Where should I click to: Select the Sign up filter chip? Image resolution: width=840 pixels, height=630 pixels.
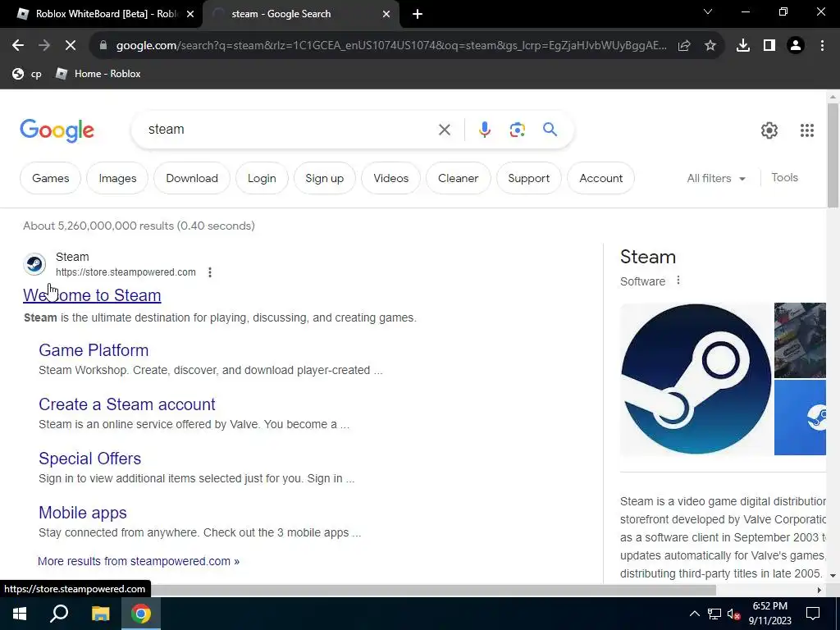325,178
